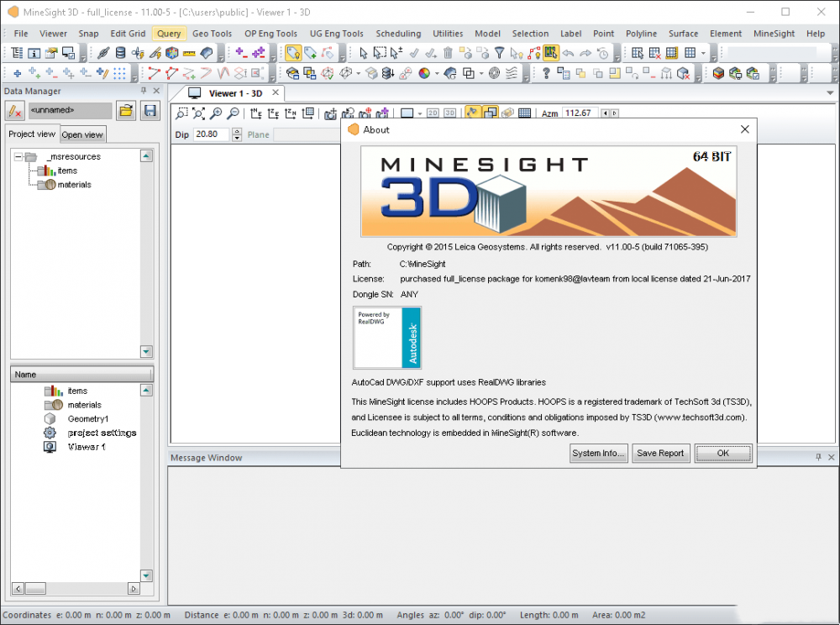Click the save disk icon in Data Manager
840x625 pixels.
click(x=150, y=111)
